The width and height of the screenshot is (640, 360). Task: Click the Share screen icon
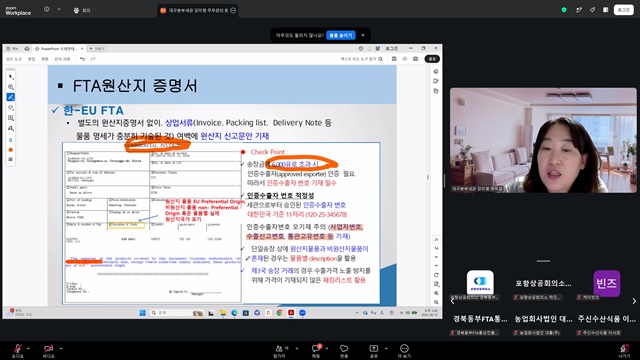click(373, 350)
